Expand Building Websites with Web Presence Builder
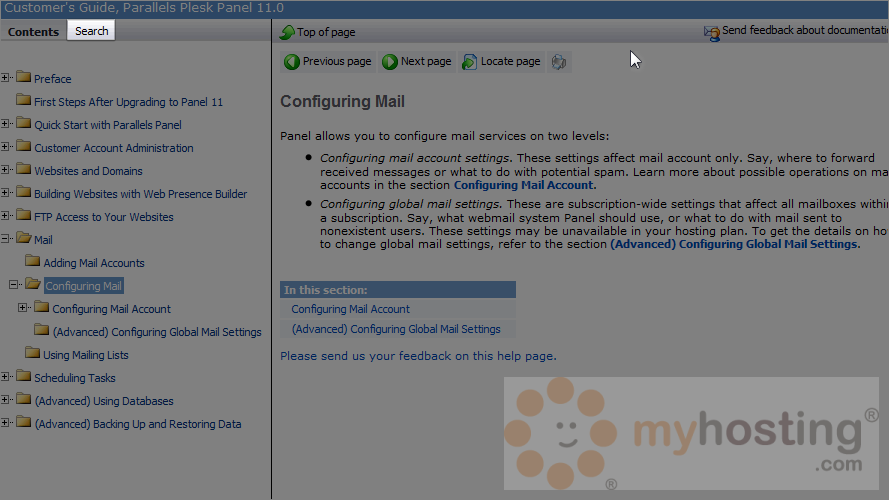This screenshot has height=500, width=889. pos(5,192)
